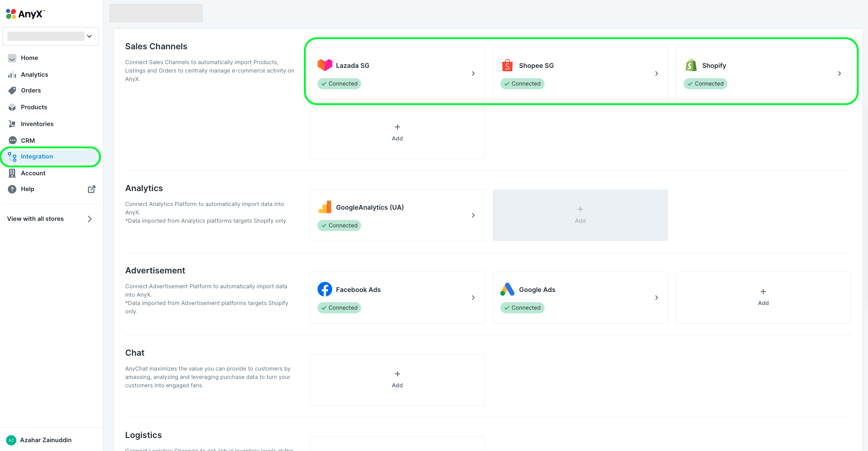Click Azahar Zainuddin user name

(46, 440)
